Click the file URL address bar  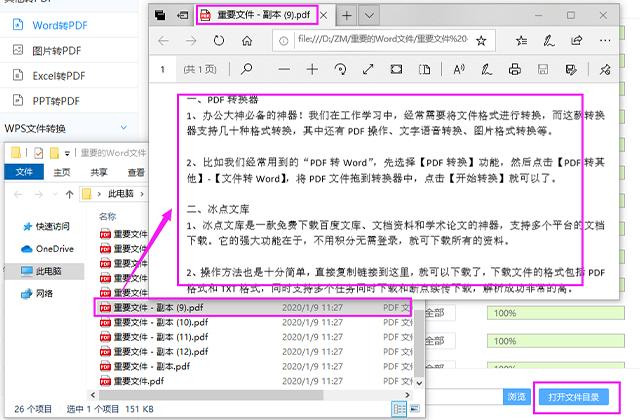[x=382, y=40]
